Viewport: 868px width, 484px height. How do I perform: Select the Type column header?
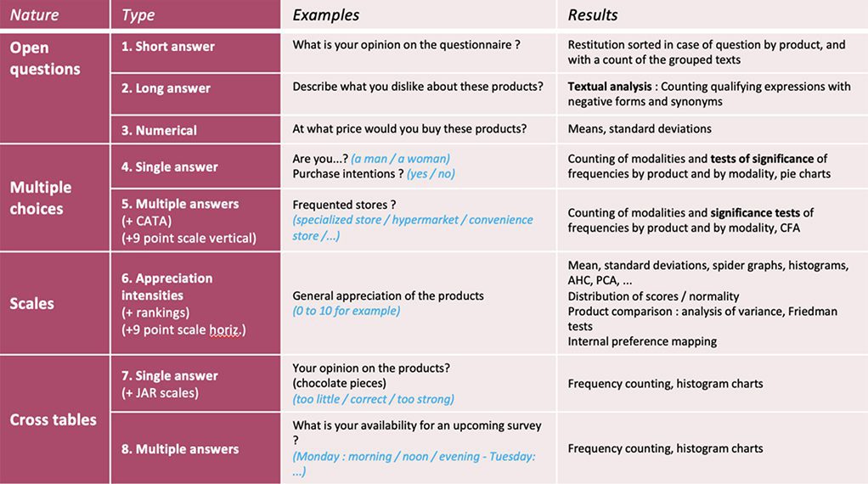196,14
